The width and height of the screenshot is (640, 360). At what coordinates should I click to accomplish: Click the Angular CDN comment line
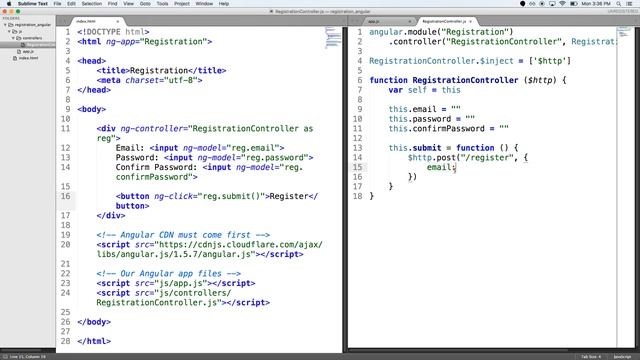[183, 235]
